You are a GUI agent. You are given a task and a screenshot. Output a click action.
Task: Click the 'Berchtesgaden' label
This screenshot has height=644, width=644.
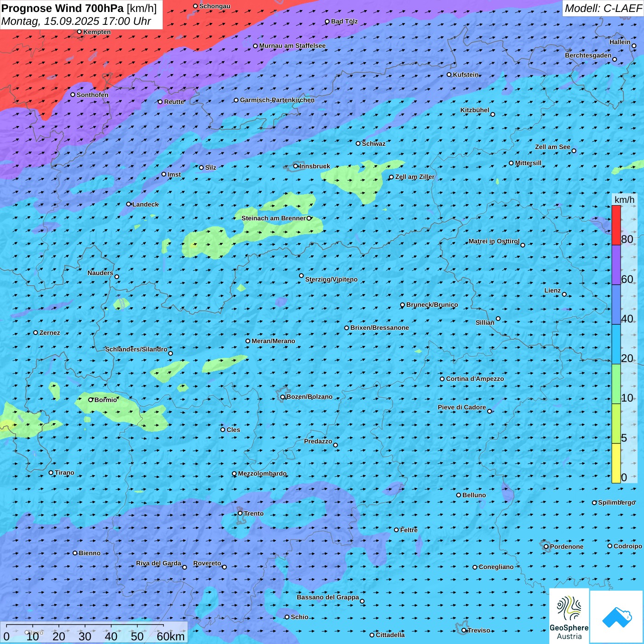588,55
